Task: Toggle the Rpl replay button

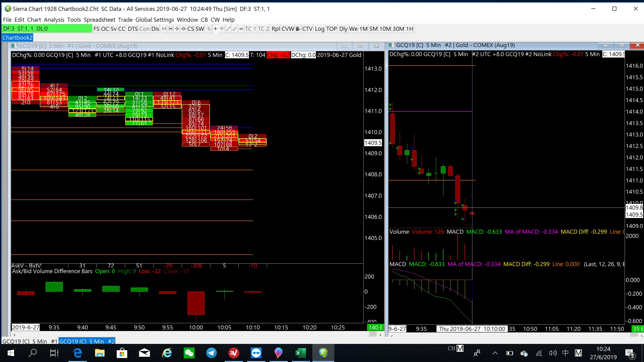Action: [276, 29]
